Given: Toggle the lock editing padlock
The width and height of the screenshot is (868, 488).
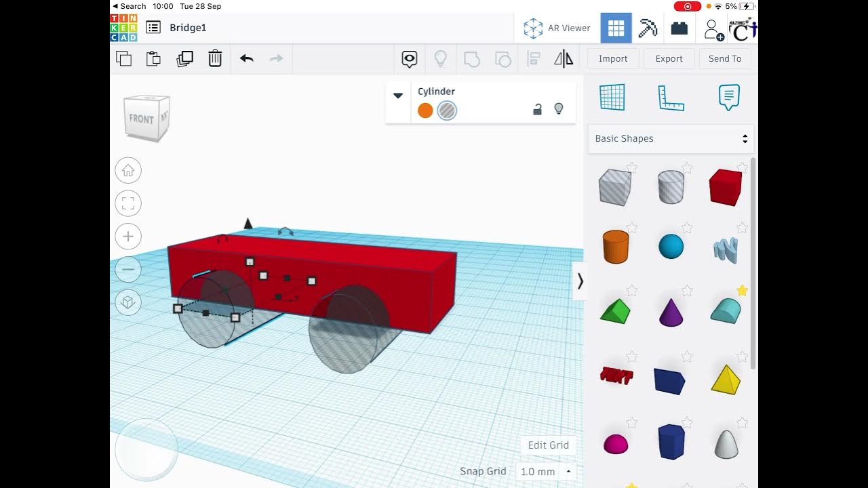Looking at the screenshot, I should click(537, 109).
